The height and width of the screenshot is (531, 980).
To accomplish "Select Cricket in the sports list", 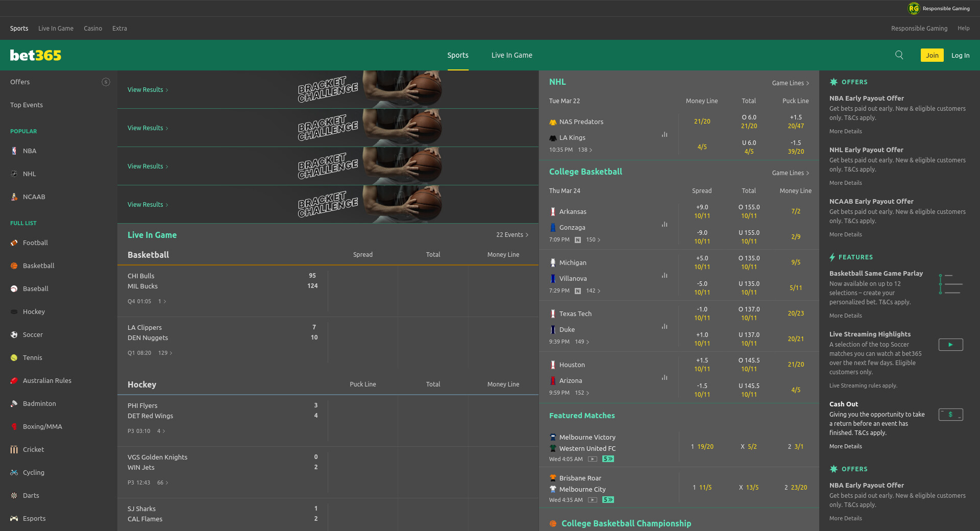I will [x=33, y=449].
